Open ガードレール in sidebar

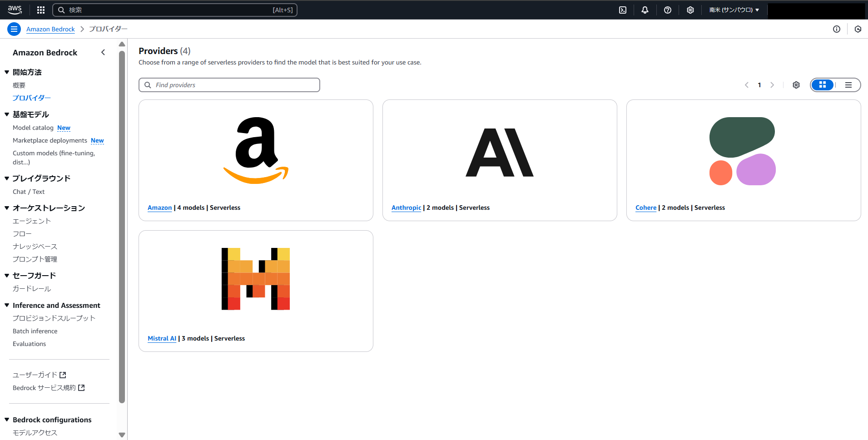pyautogui.click(x=32, y=289)
